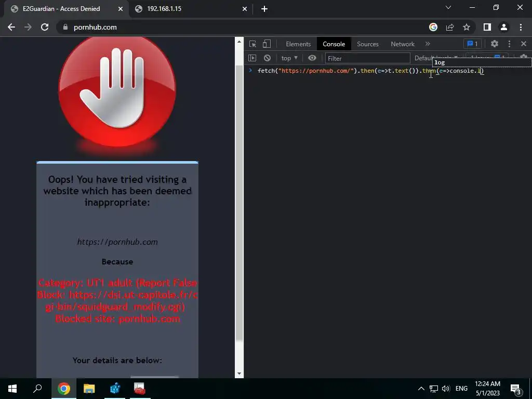The image size is (532, 399).
Task: Switch to the Network tab
Action: click(403, 44)
